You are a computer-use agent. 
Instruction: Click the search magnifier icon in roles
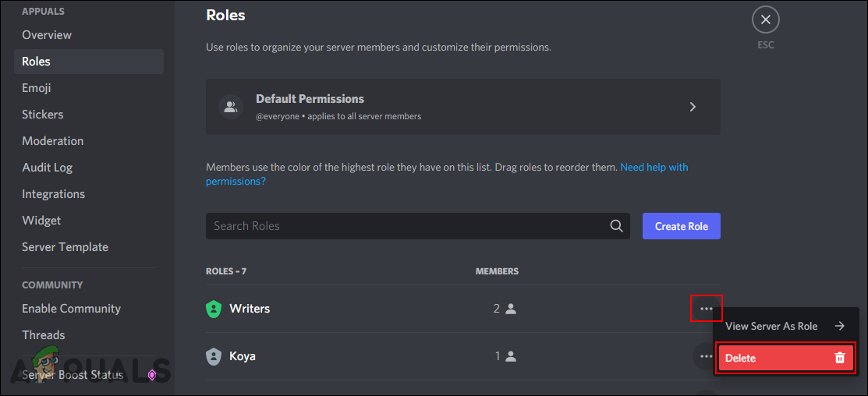pyautogui.click(x=616, y=226)
